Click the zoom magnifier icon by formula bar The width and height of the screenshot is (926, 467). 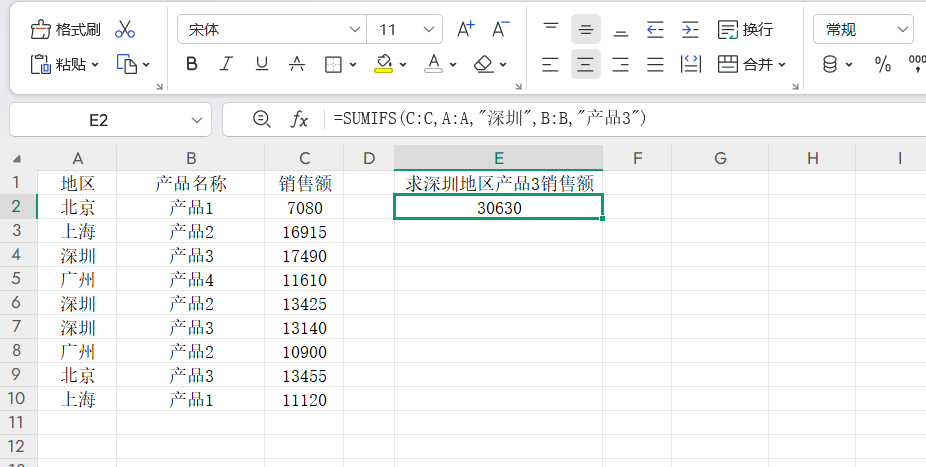pyautogui.click(x=262, y=120)
